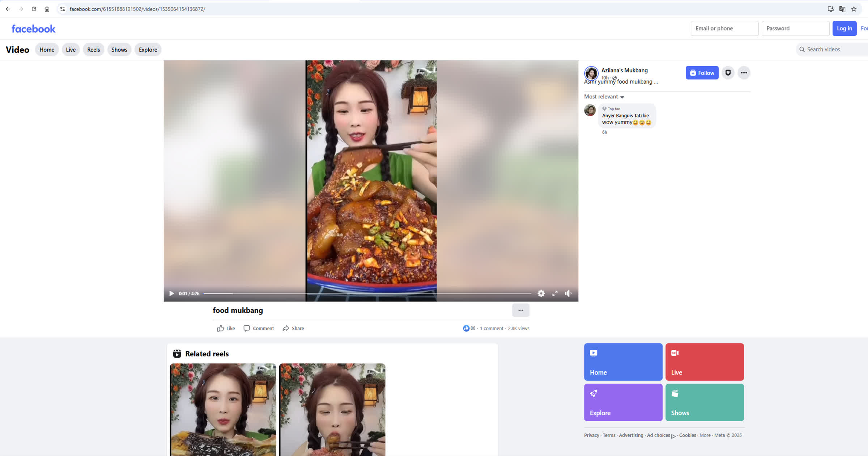Open the search videos field magnifier
Image resolution: width=868 pixels, height=456 pixels.
click(x=802, y=49)
